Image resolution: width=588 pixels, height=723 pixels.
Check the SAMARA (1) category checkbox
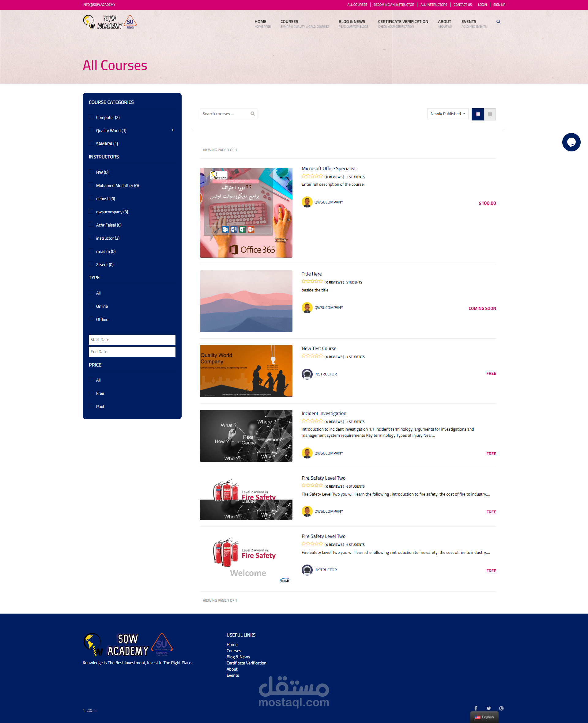[x=91, y=143]
